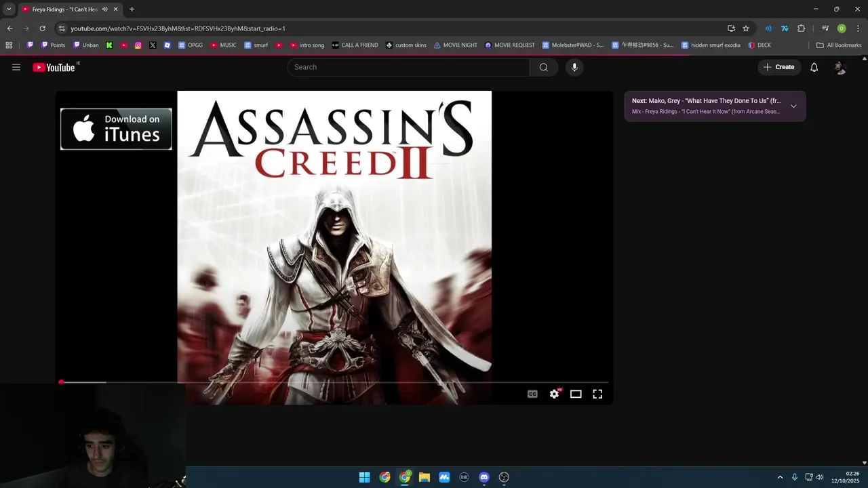Viewport: 868px width, 488px height.
Task: Open YouTube notifications bell
Action: click(814, 67)
